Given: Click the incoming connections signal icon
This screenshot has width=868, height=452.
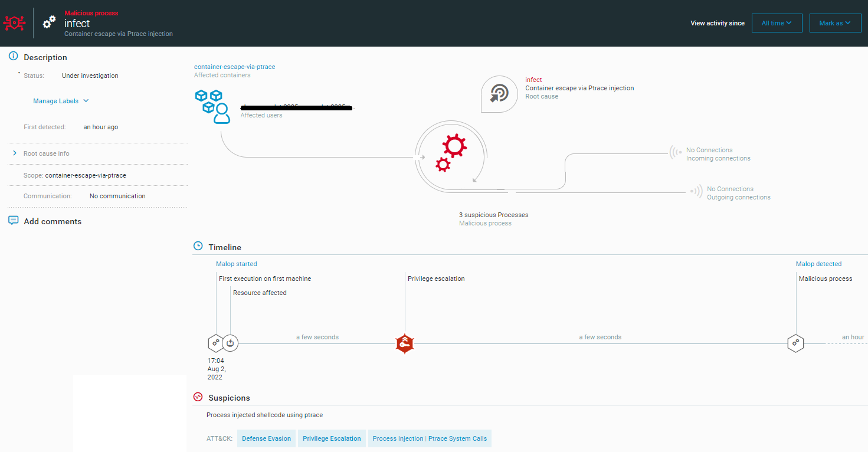Looking at the screenshot, I should pyautogui.click(x=676, y=153).
